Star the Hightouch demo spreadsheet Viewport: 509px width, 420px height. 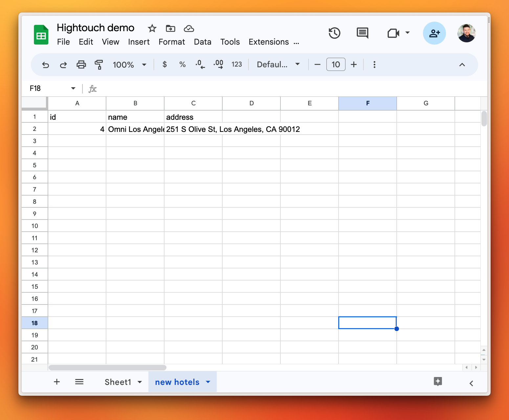coord(152,28)
